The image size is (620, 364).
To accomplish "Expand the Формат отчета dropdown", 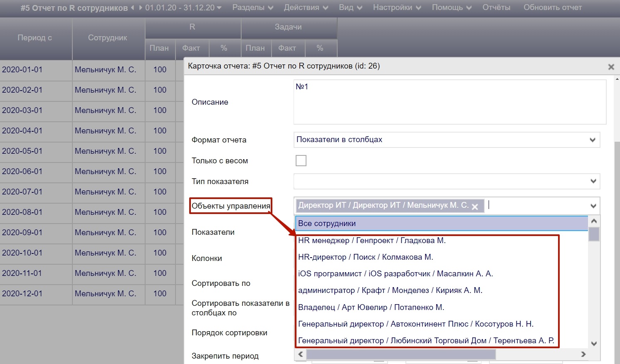I will pyautogui.click(x=593, y=140).
